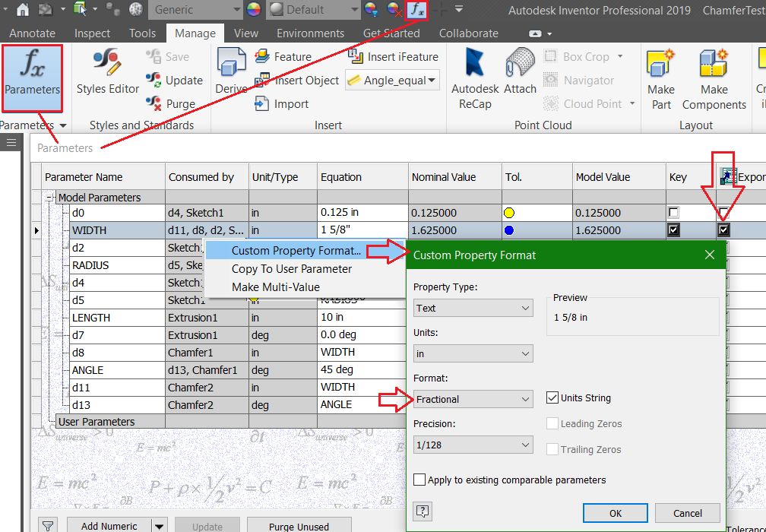
Task: Close the Custom Property Format dialog
Action: tap(709, 255)
